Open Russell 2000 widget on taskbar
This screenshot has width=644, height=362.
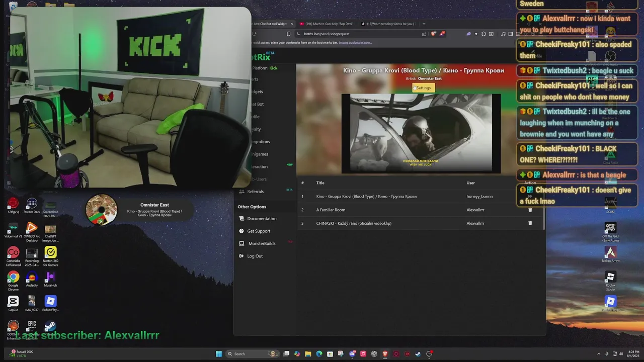tap(22, 353)
